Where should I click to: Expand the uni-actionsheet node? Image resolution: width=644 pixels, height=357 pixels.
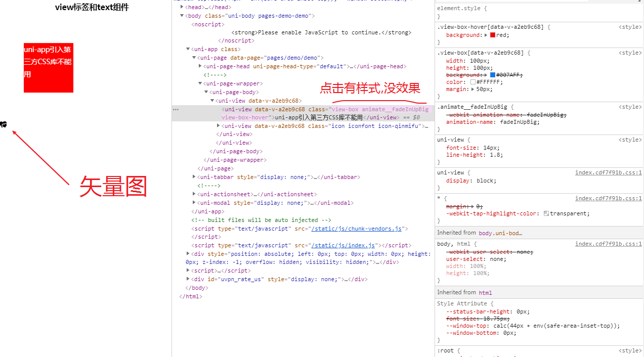click(x=194, y=194)
